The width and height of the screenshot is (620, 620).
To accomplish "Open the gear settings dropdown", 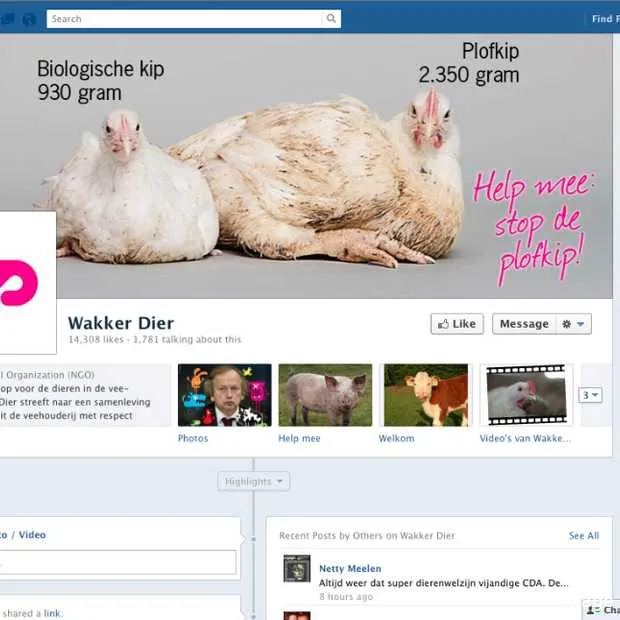I will click(574, 324).
